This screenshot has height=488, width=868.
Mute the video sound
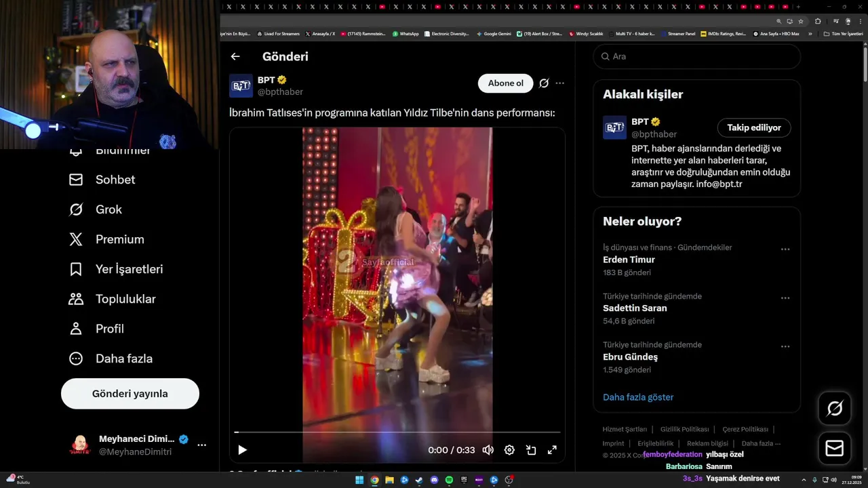pos(488,450)
